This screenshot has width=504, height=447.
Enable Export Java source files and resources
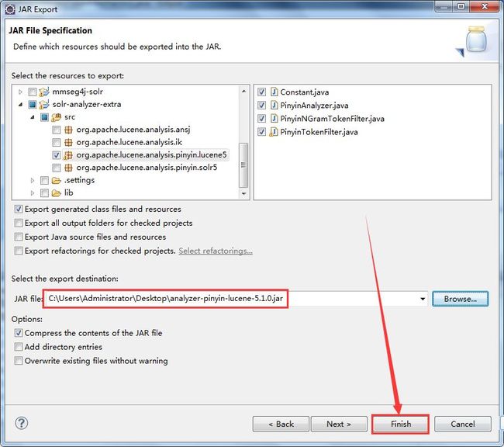pos(19,237)
